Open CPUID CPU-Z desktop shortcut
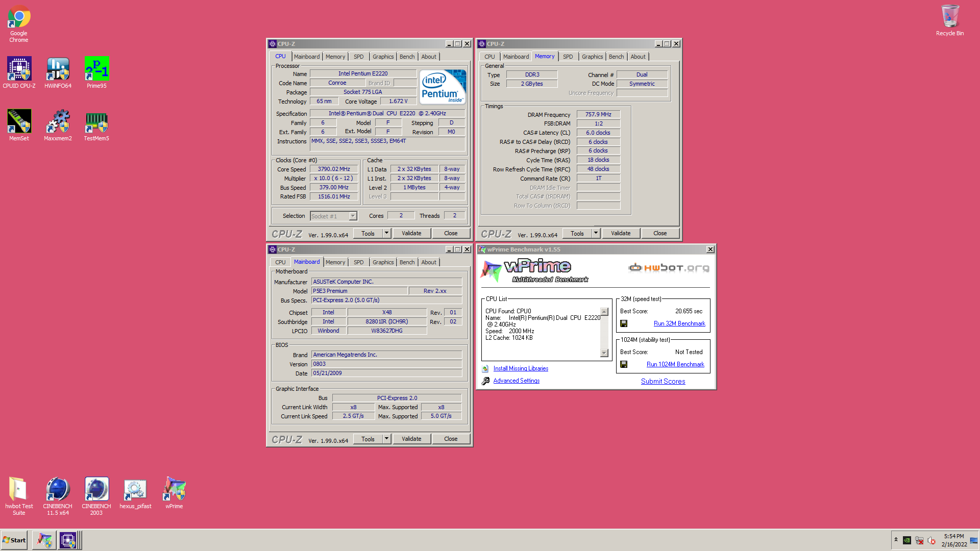This screenshot has width=980, height=551. click(x=19, y=72)
